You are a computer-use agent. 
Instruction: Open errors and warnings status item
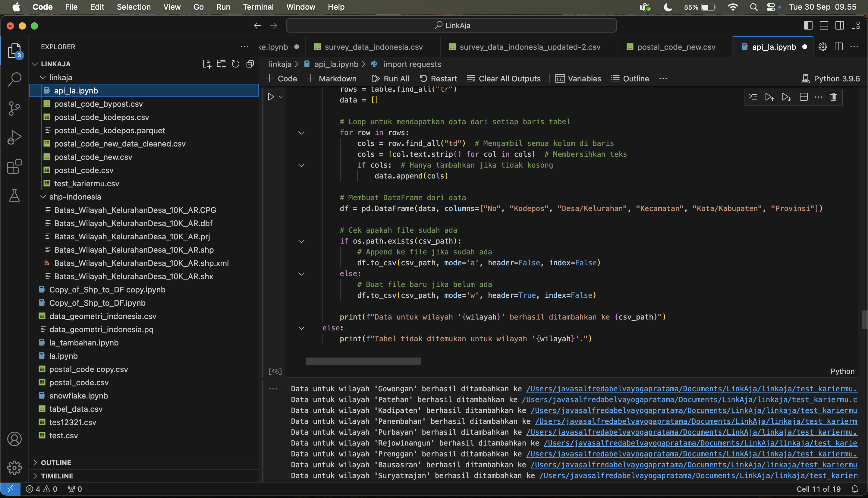[x=42, y=489]
